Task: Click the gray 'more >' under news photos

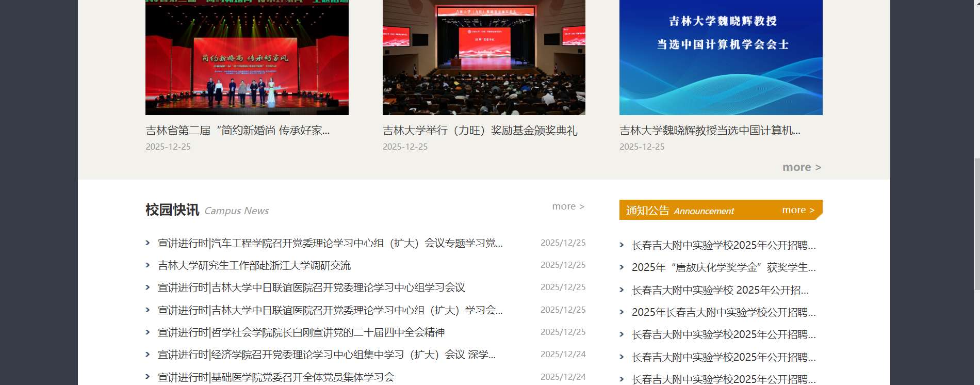Action: coord(802,167)
